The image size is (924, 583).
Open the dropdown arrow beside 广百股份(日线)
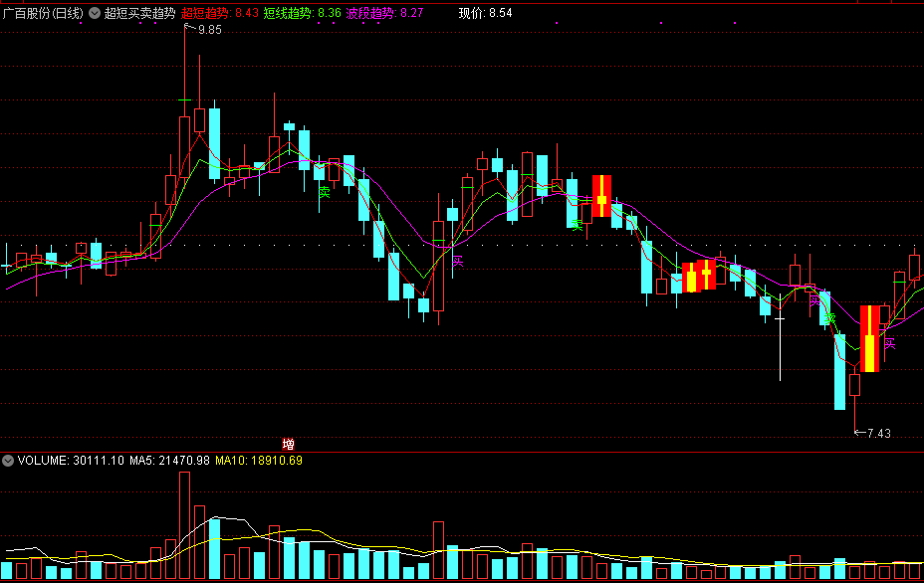pos(95,13)
